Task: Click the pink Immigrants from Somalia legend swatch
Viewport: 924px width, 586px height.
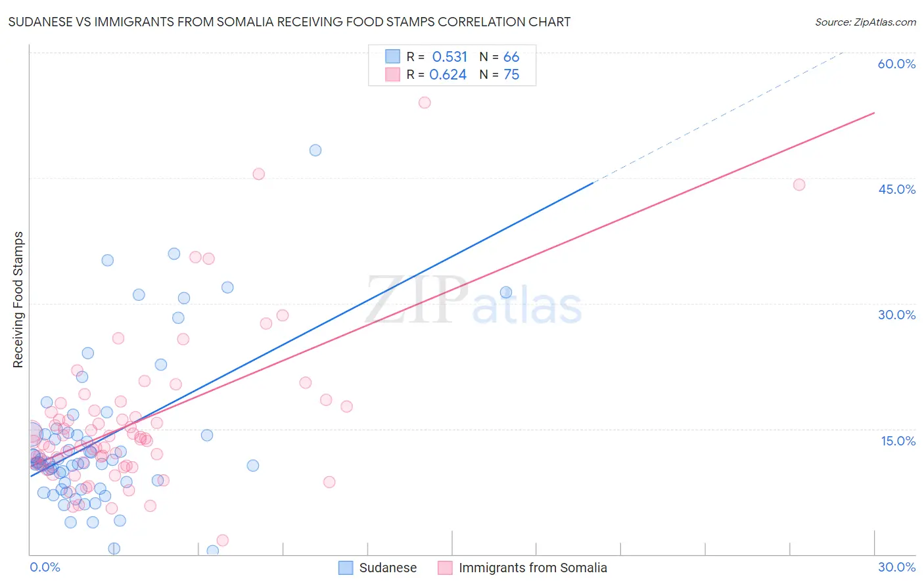Action: (x=445, y=568)
